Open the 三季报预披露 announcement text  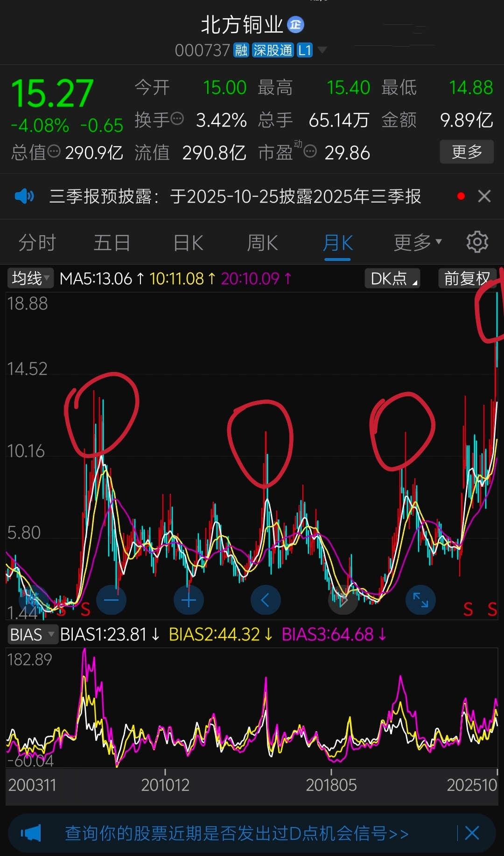click(x=235, y=196)
